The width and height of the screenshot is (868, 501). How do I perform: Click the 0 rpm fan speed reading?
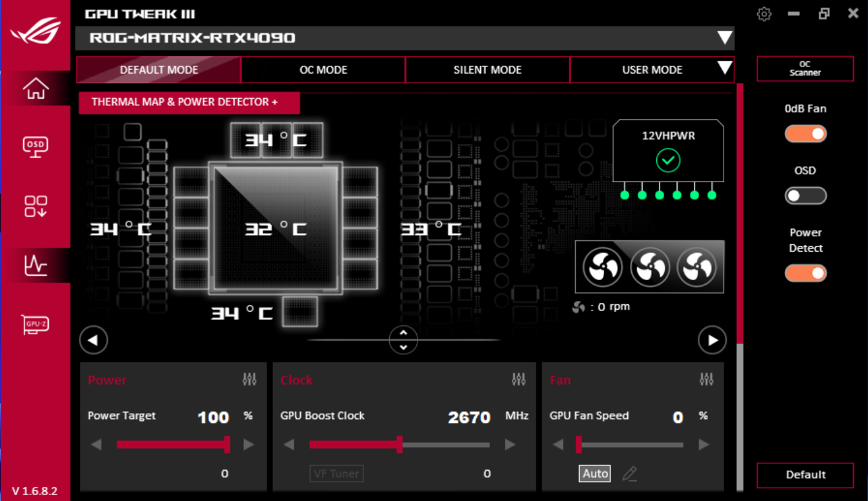601,307
